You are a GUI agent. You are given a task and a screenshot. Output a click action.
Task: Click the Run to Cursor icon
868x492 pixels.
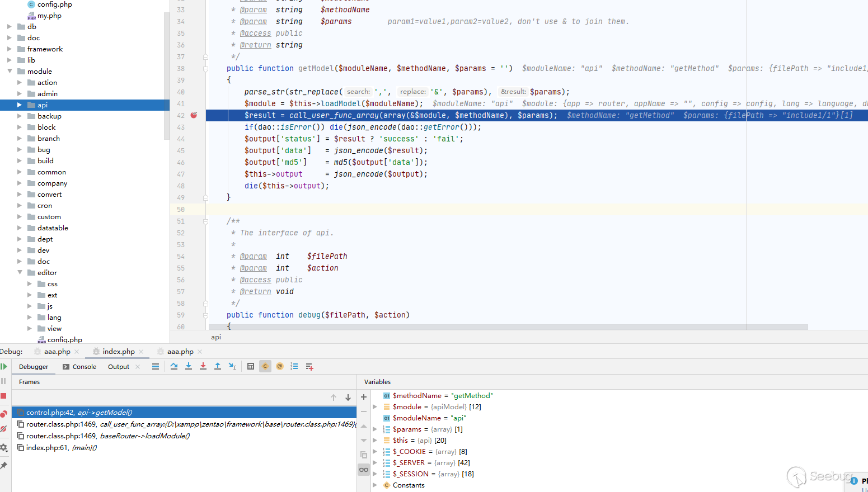[232, 366]
